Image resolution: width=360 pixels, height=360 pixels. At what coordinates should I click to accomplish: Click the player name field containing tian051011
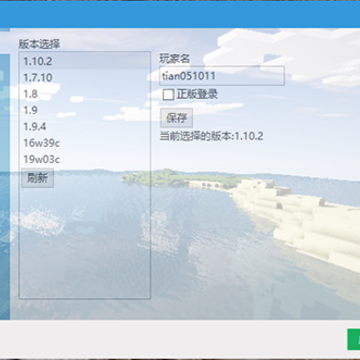coord(222,76)
